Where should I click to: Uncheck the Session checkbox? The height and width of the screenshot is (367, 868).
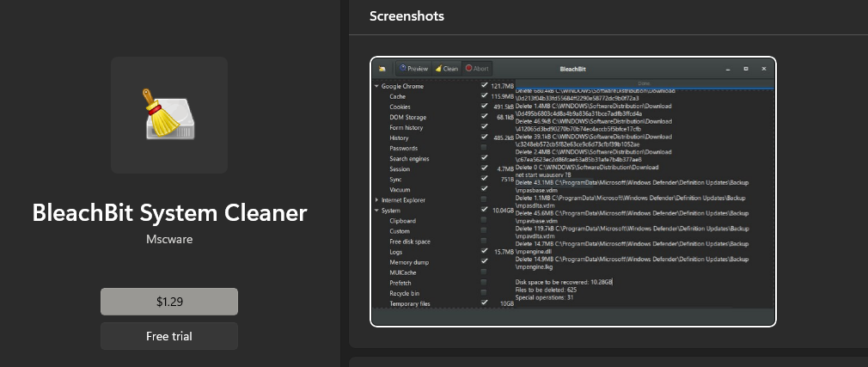coord(485,168)
